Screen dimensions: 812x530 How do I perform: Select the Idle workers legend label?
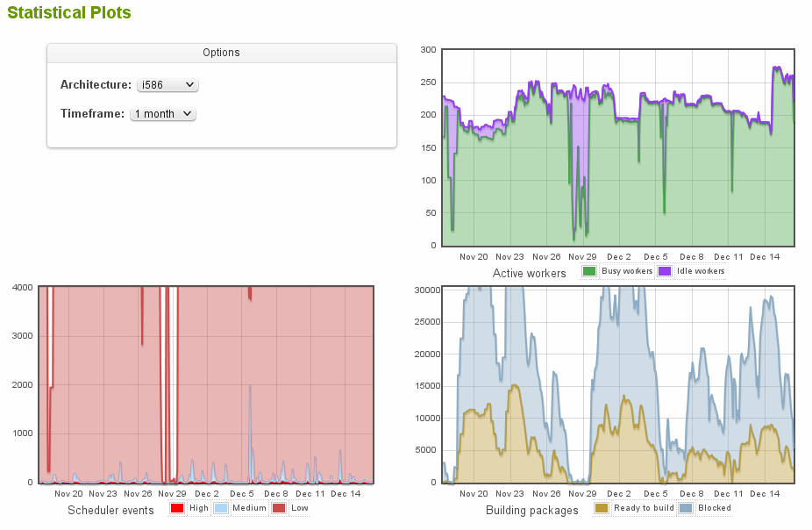700,271
